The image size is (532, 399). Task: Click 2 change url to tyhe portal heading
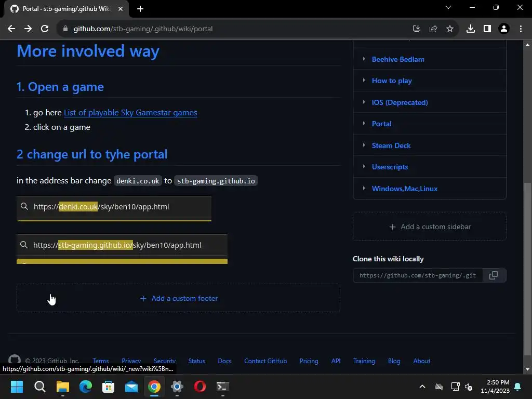[92, 154]
